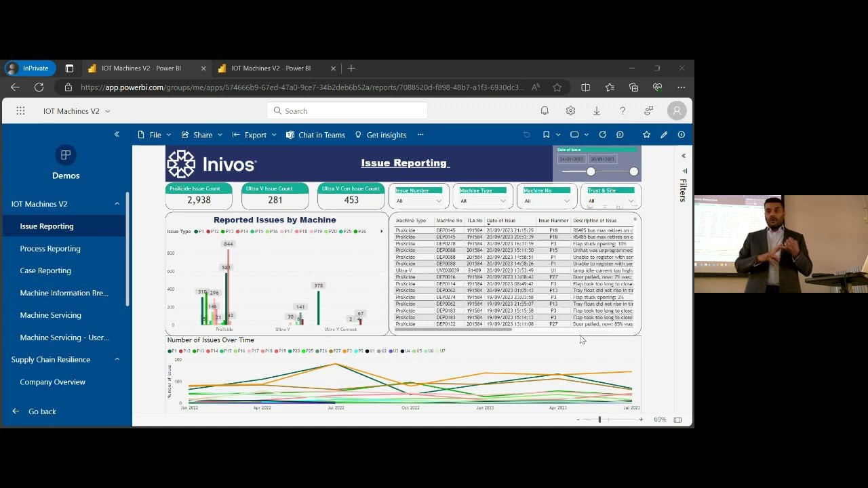Open the user account avatar
Screen dimensions: 868x488
click(677, 111)
